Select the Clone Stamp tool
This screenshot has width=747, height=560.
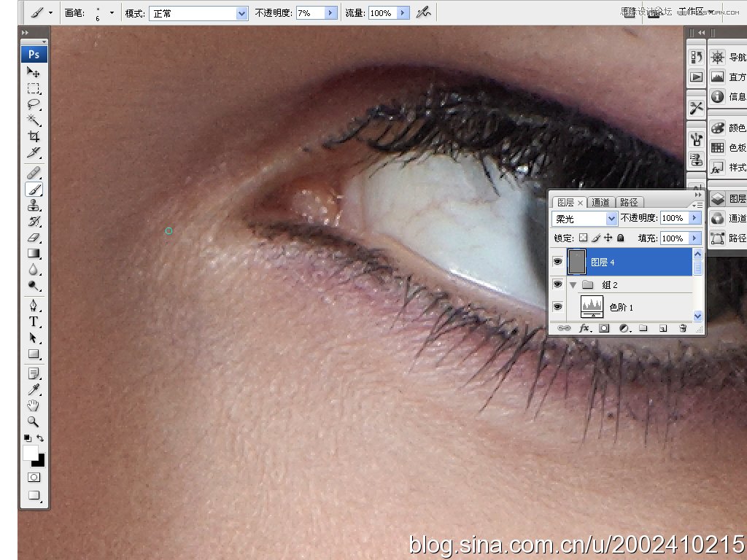tap(34, 205)
